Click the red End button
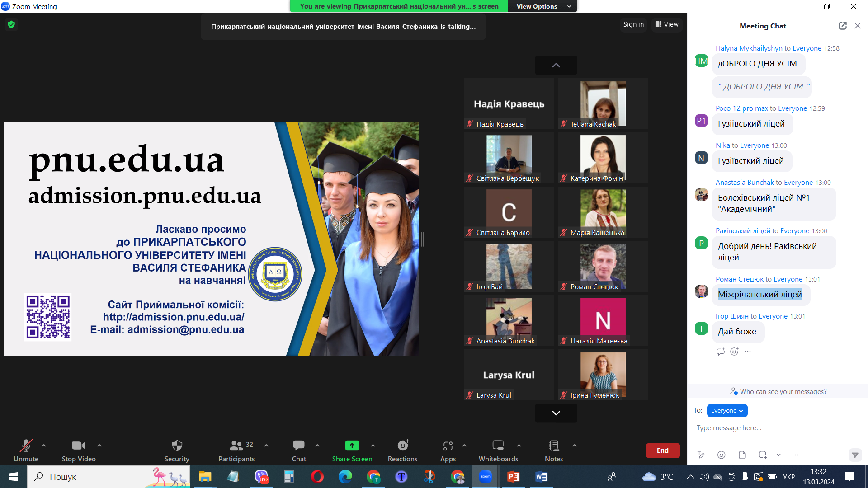868x488 pixels. (x=662, y=450)
